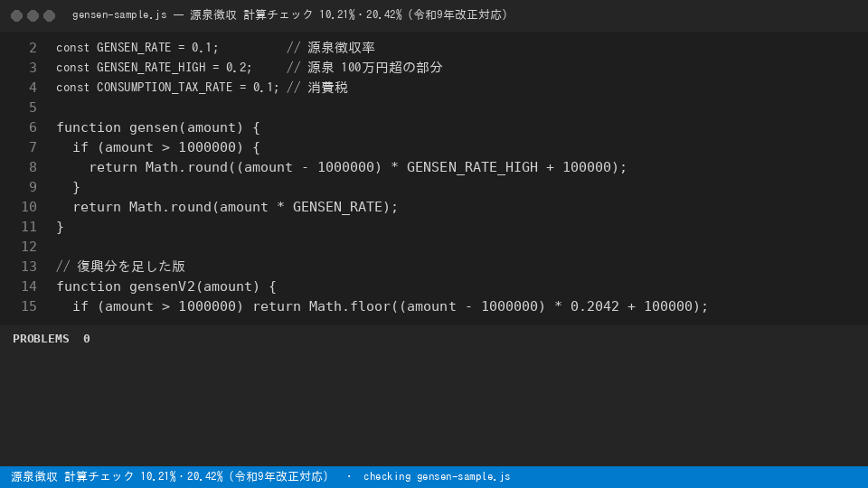Click the '// 源泉 100万円超の部分' comment
The image size is (868, 488).
364,68
